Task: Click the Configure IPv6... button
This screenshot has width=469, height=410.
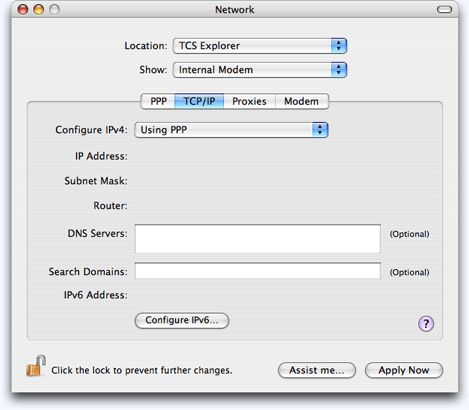Action: click(x=182, y=320)
